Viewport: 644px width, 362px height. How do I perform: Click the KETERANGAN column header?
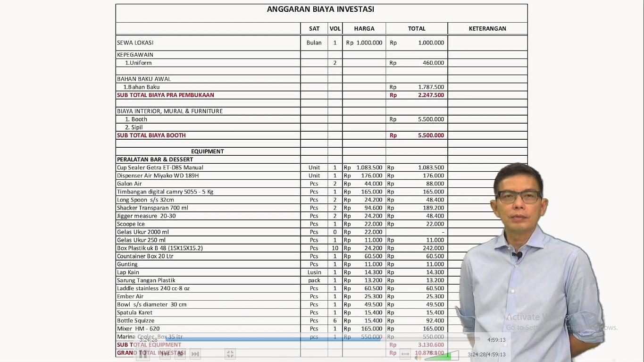(x=487, y=29)
